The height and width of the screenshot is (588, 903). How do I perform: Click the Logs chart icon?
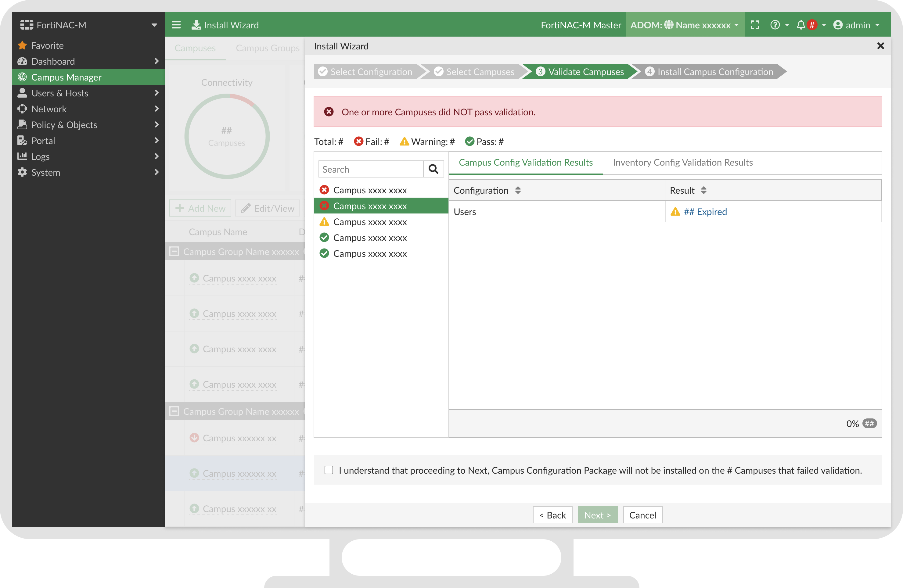22,156
